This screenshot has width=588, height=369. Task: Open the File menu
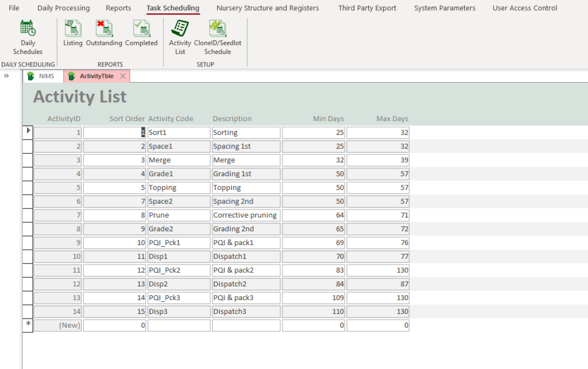click(14, 8)
